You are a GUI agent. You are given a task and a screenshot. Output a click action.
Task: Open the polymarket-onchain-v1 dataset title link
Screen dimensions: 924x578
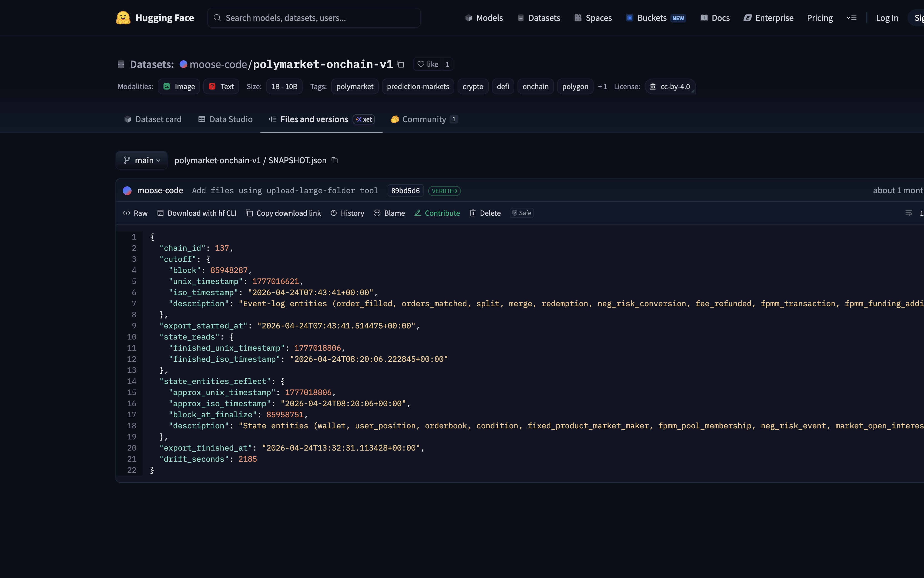(323, 64)
